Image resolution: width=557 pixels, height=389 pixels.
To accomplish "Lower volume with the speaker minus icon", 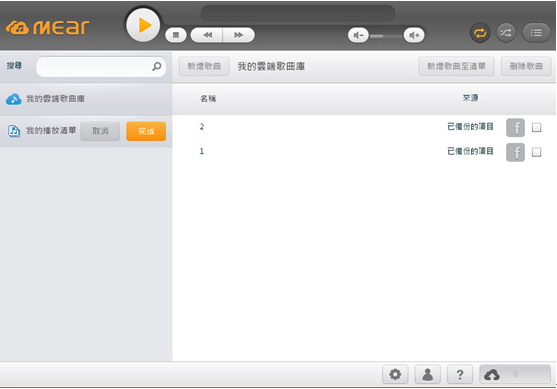I will pyautogui.click(x=358, y=35).
